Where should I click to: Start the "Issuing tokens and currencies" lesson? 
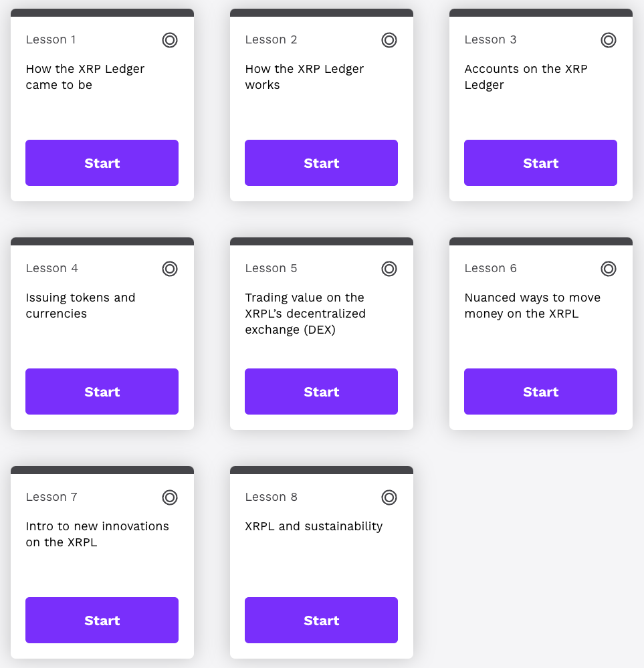click(102, 391)
